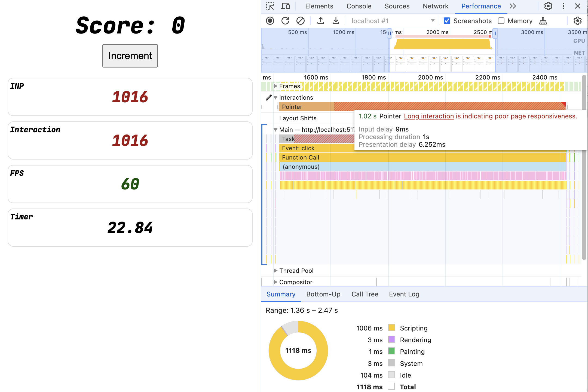Click the performance settings gear icon

(x=578, y=21)
